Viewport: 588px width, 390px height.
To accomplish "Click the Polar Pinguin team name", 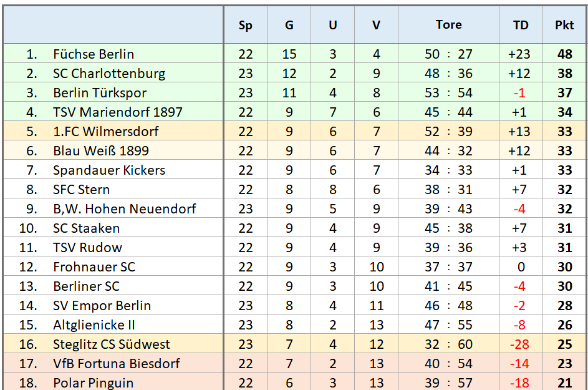I will point(94,383).
